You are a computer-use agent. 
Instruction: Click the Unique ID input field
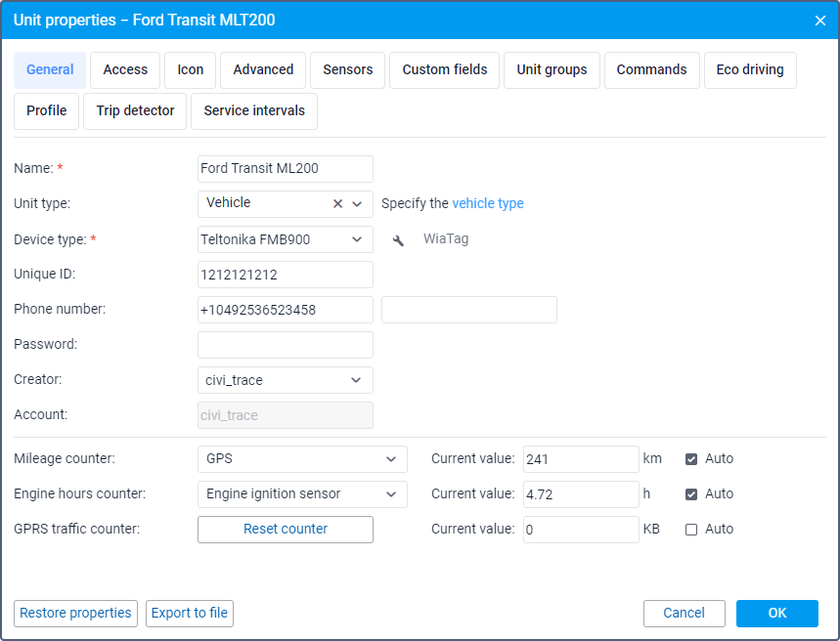pos(286,275)
